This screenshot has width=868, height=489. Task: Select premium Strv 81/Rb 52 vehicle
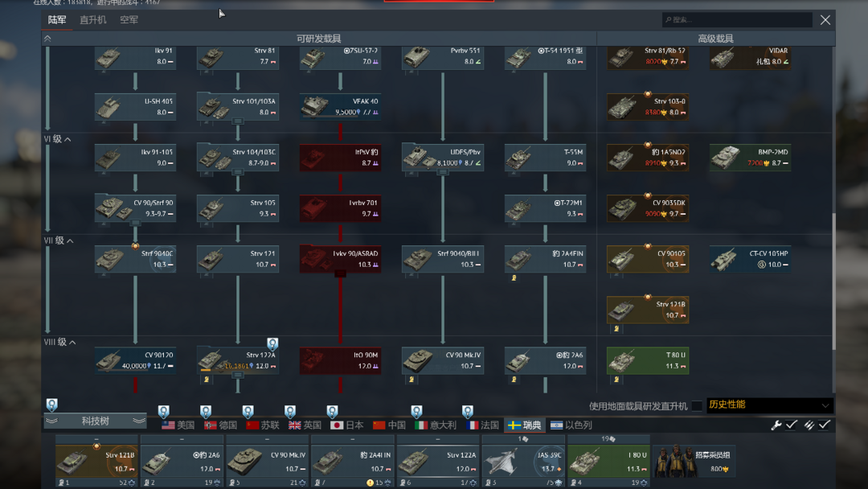[x=648, y=58]
